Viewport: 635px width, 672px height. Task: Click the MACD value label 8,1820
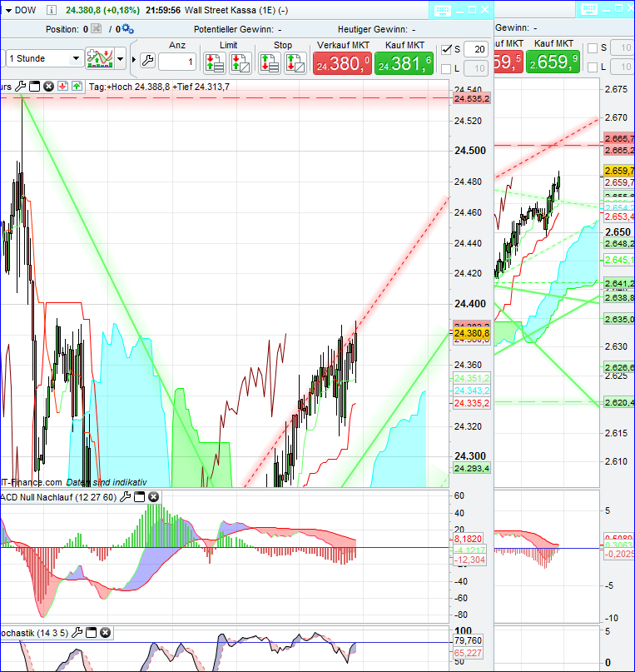click(x=468, y=539)
